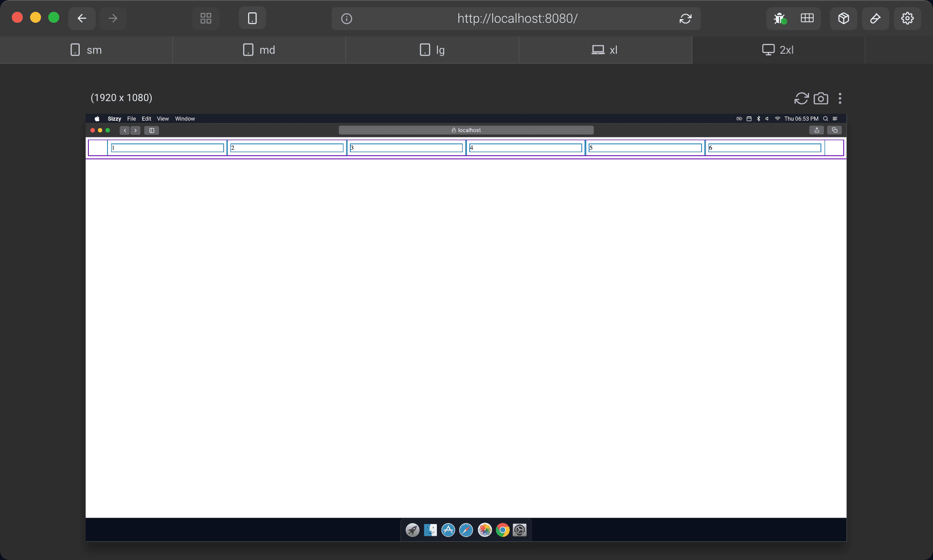Toggle the mobile device view button
This screenshot has height=560, width=933.
point(252,19)
